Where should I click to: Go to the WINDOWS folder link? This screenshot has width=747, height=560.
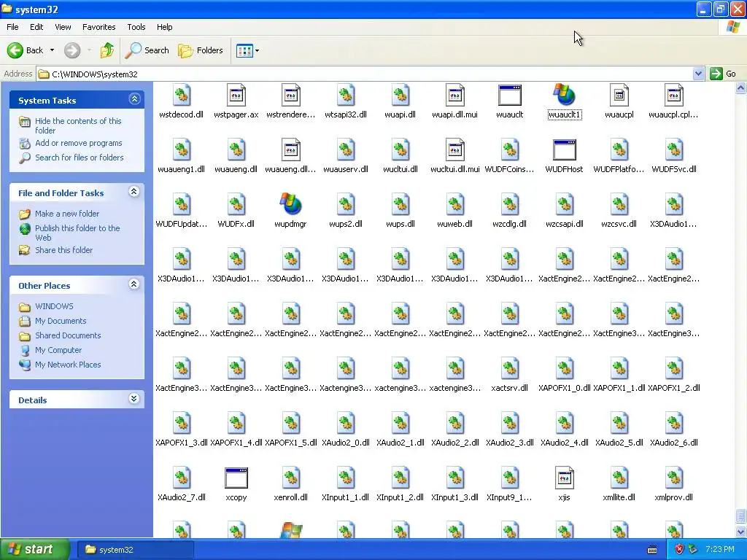[54, 306]
